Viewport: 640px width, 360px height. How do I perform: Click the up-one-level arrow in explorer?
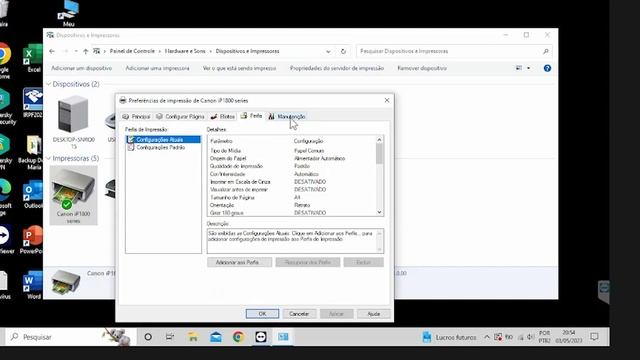click(85, 51)
